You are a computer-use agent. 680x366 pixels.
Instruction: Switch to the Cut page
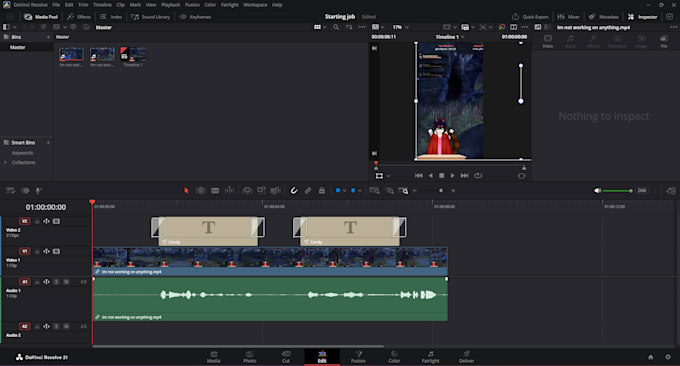point(286,357)
